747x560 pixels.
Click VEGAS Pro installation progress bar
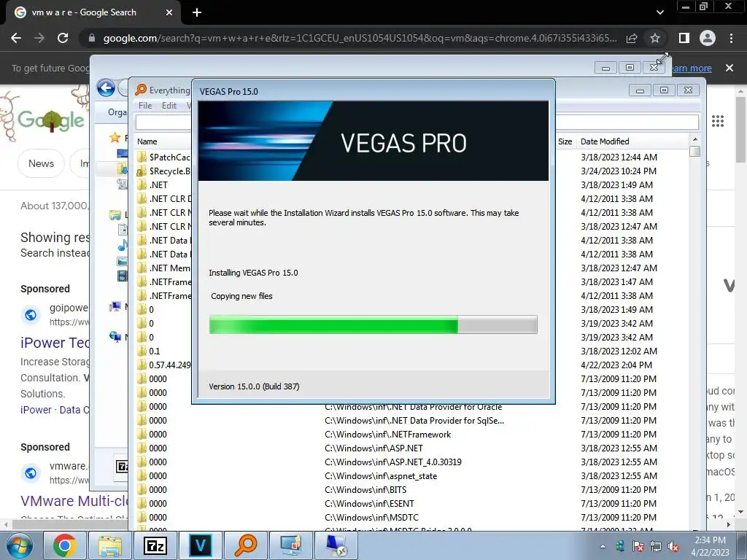pyautogui.click(x=373, y=324)
